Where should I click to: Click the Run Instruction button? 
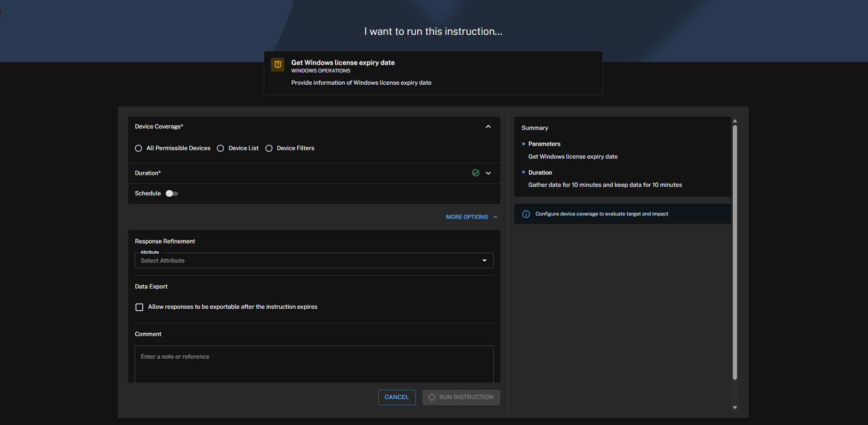461,397
